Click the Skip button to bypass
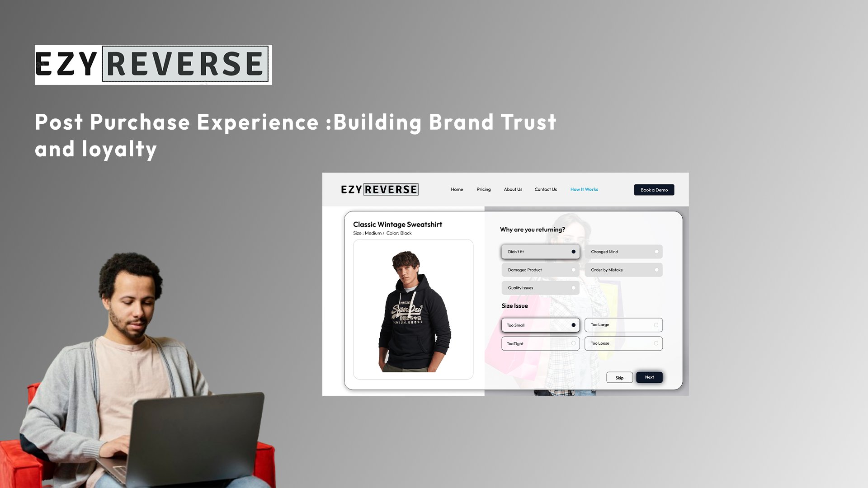The width and height of the screenshot is (868, 488). coord(619,377)
